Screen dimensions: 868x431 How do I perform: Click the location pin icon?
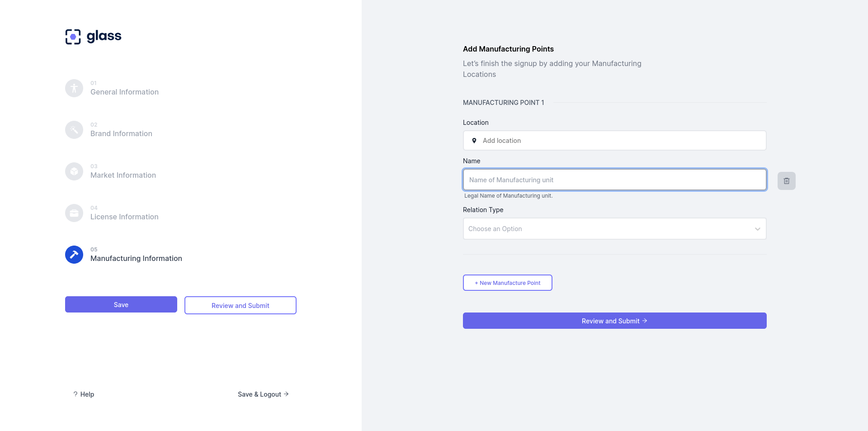[474, 141]
